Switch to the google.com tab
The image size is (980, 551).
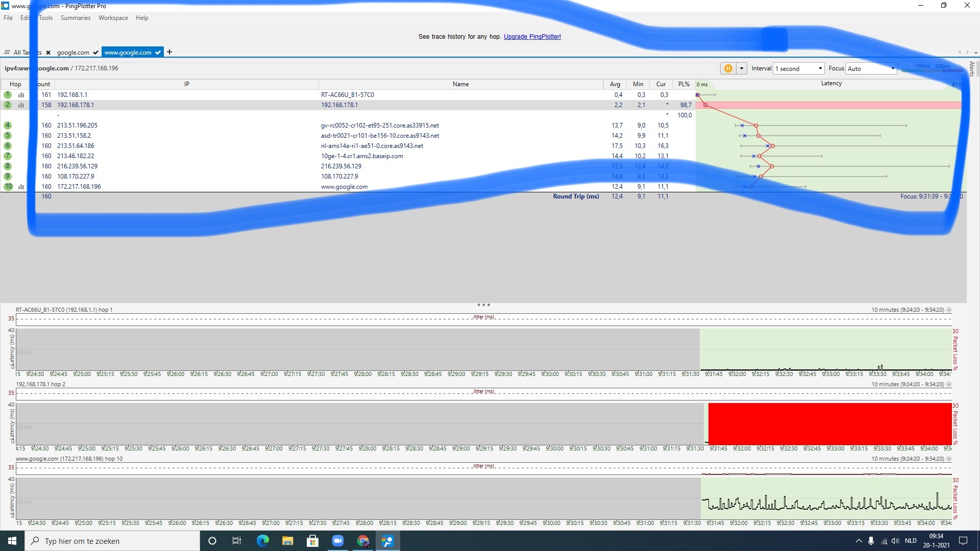[x=73, y=53]
